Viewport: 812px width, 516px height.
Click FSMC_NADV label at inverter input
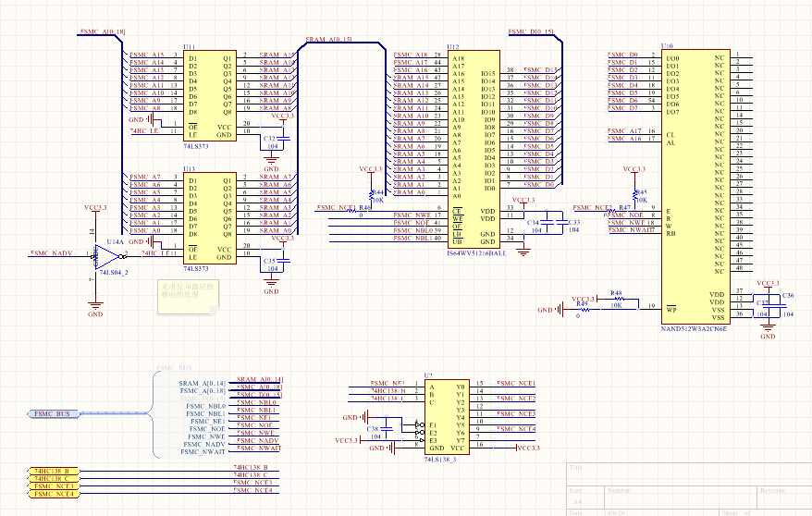click(x=51, y=253)
